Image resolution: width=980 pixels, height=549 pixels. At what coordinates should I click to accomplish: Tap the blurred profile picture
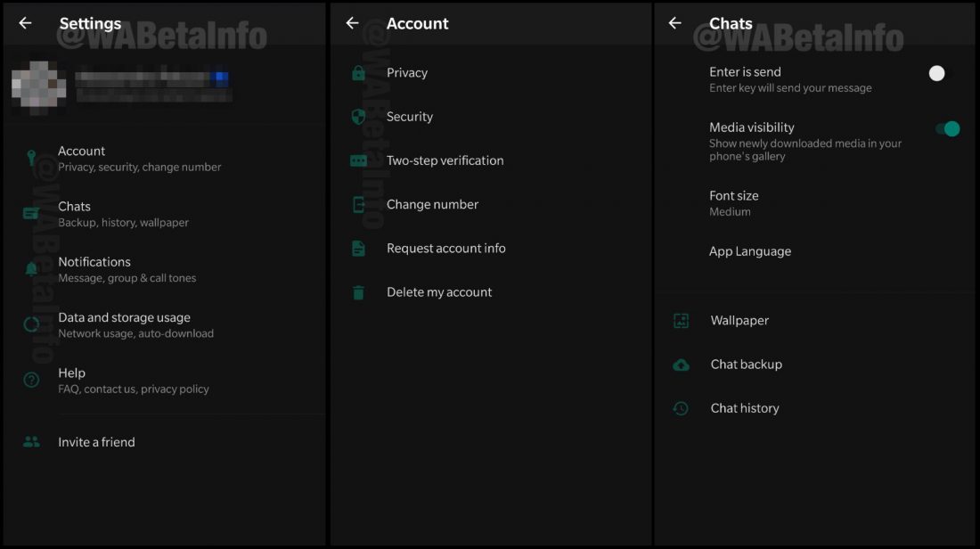click(38, 87)
